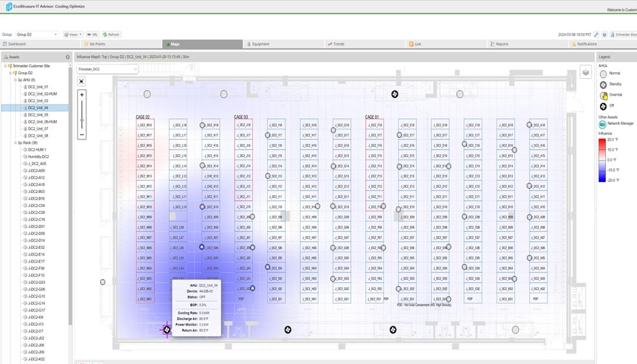
Task: Open the Views dropdown menu
Action: coord(72,34)
